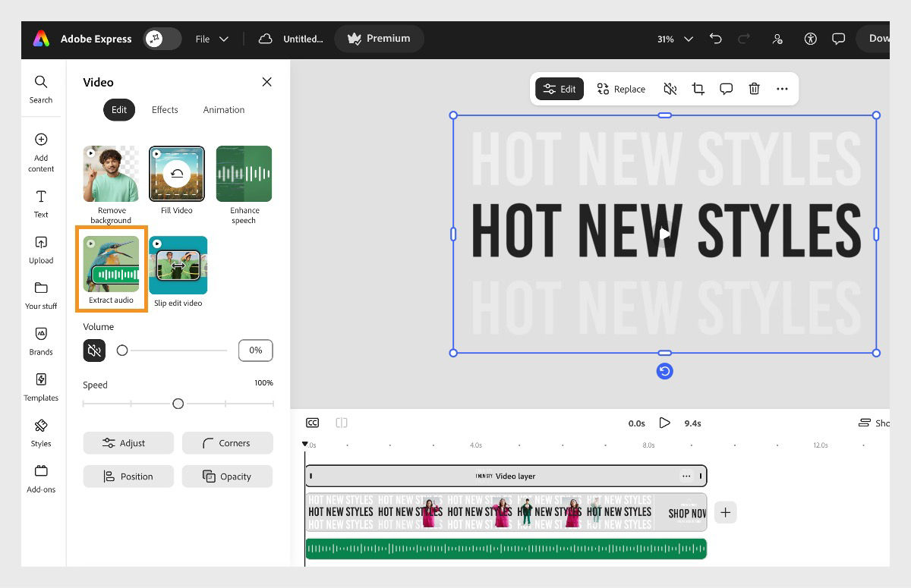This screenshot has height=588, width=911.
Task: Choose Slip edit video option
Action: [178, 265]
